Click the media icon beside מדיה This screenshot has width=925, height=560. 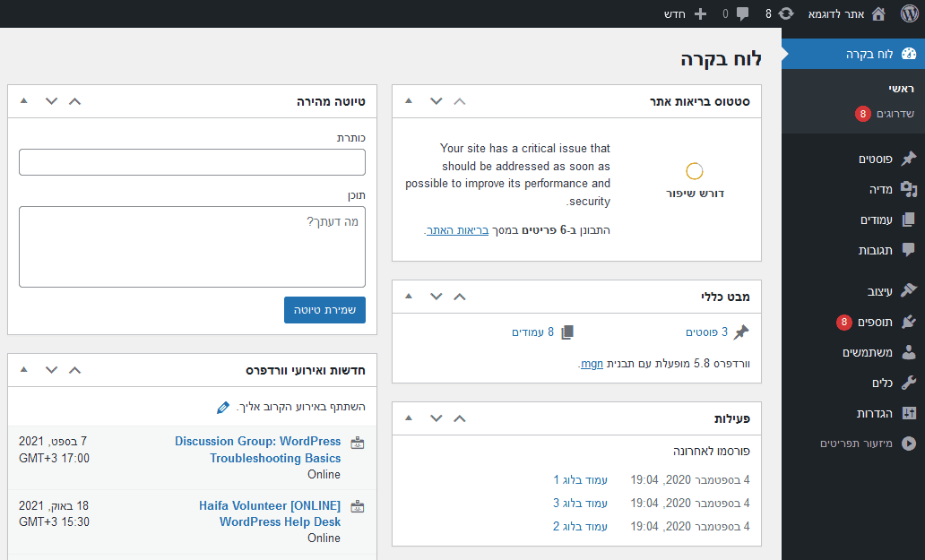(909, 189)
